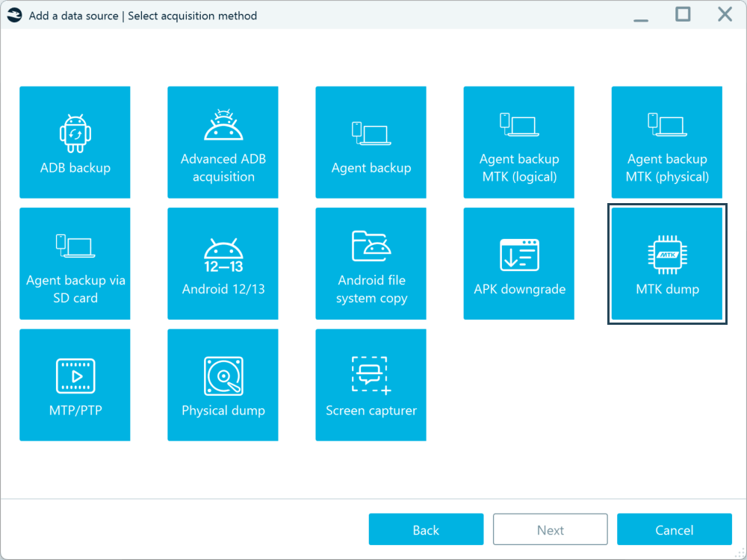Viewport: 747px width, 560px height.
Task: Select the MTK dump tile
Action: click(x=667, y=264)
